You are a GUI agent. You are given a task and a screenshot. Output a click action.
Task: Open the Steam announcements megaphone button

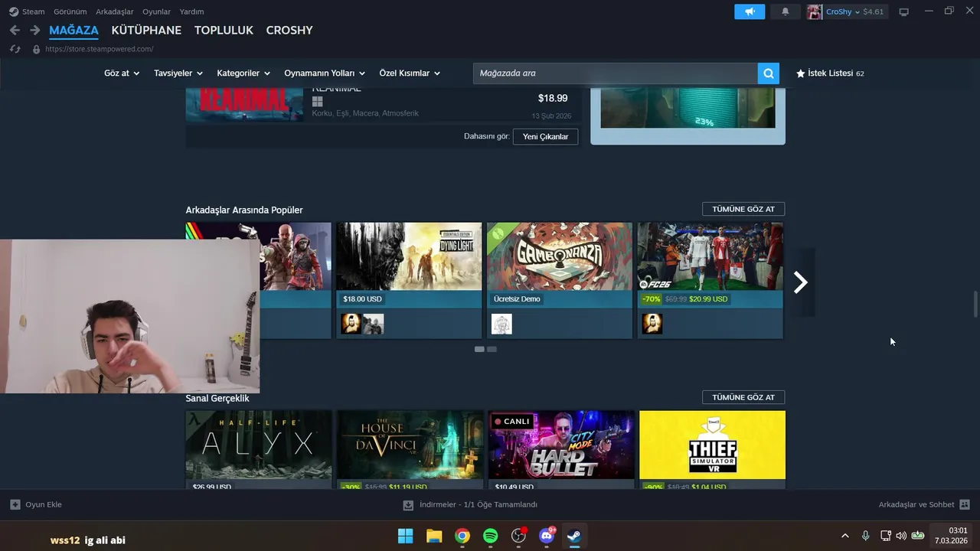pyautogui.click(x=750, y=11)
